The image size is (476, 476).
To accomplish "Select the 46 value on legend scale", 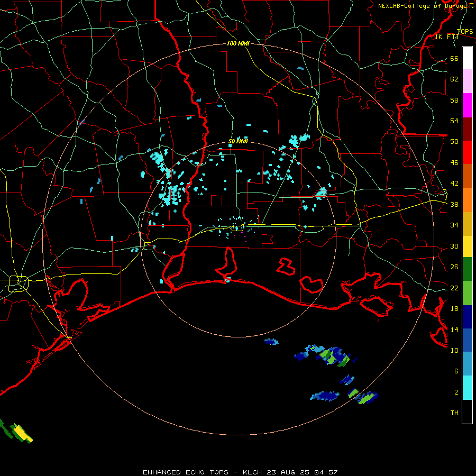I will click(x=454, y=163).
